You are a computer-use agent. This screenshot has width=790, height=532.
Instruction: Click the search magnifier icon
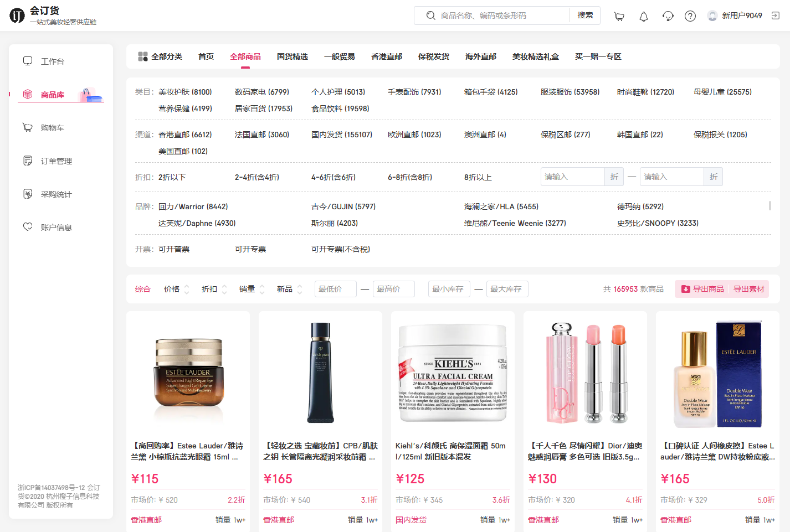pos(430,16)
